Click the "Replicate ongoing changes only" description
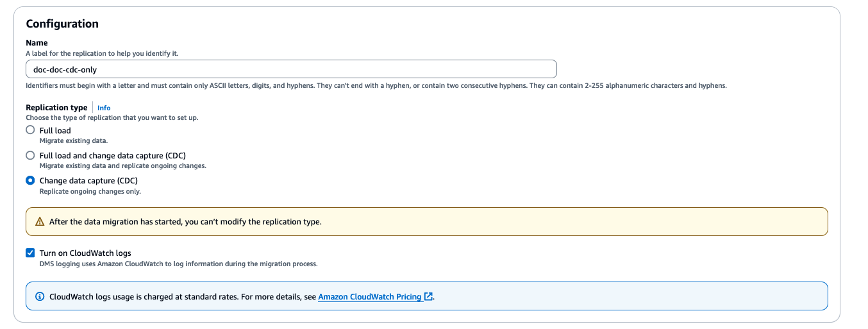Screen dimensions: 868x329 pos(90,191)
